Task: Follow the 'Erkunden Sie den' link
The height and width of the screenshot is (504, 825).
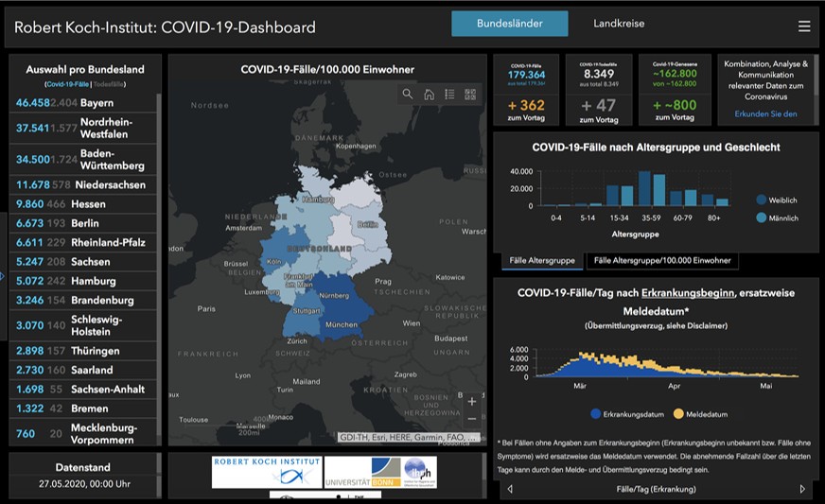Action: [x=765, y=113]
